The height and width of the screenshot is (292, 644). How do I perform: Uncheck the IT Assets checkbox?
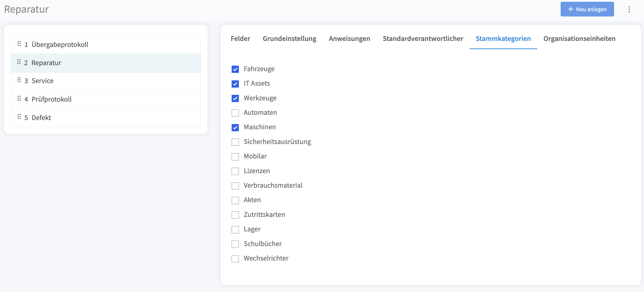235,84
